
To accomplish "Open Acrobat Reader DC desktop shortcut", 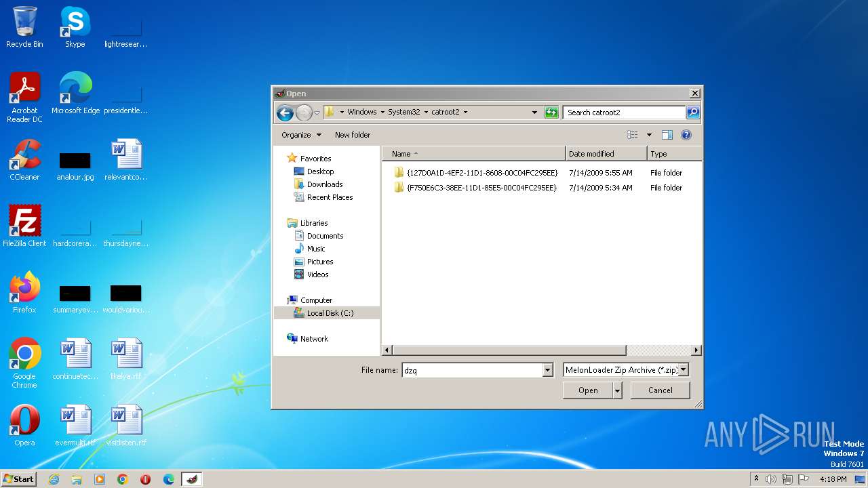I will [x=24, y=98].
